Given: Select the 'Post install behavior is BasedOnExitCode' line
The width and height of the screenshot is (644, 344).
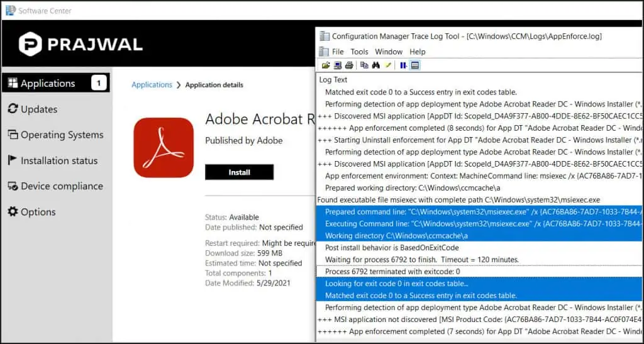Looking at the screenshot, I should click(479, 248).
